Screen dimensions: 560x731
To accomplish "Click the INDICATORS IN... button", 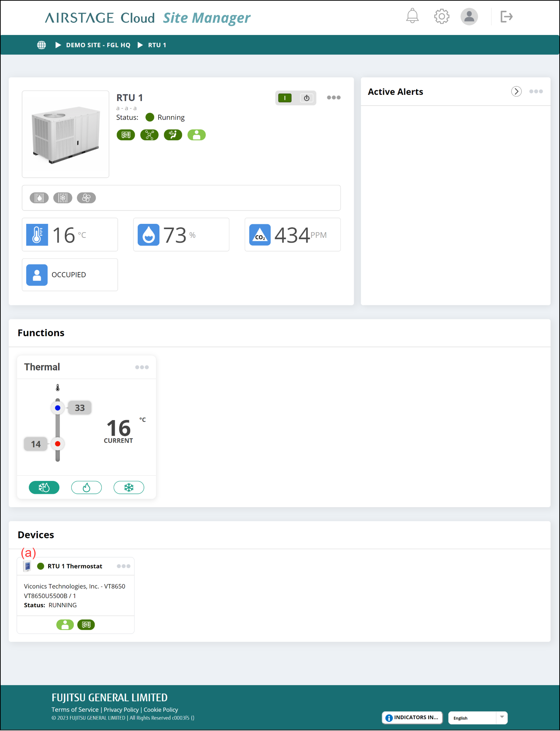I will [412, 718].
